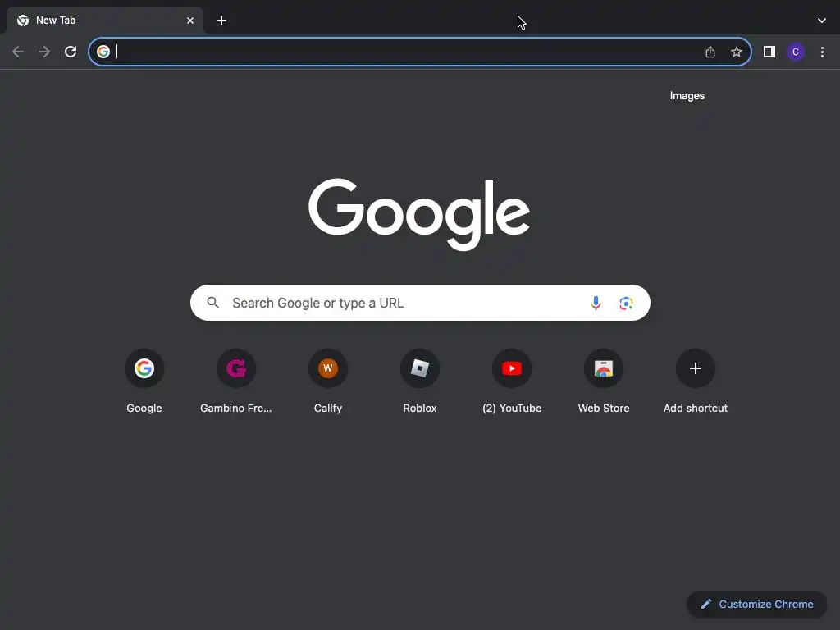The width and height of the screenshot is (840, 630).
Task: Open the Web Store shortcut
Action: [x=604, y=382]
